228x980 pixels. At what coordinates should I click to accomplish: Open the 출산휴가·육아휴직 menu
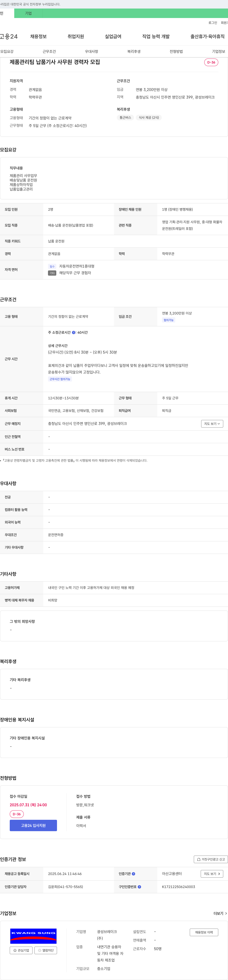click(x=207, y=36)
